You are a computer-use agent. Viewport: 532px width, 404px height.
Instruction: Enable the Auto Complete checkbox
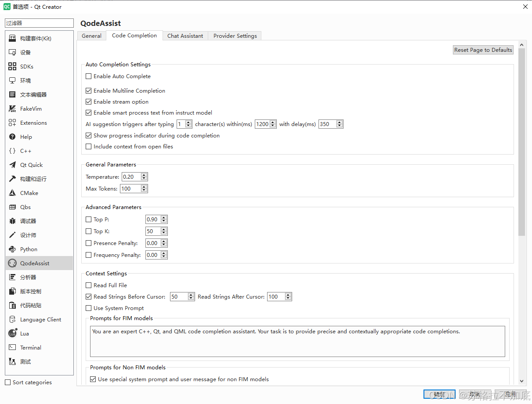(89, 76)
